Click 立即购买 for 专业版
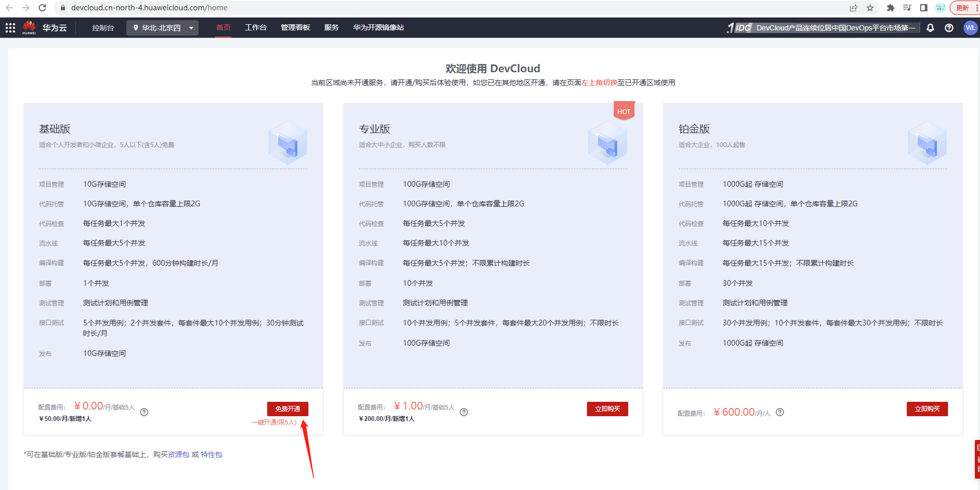The image size is (980, 490). coord(608,409)
